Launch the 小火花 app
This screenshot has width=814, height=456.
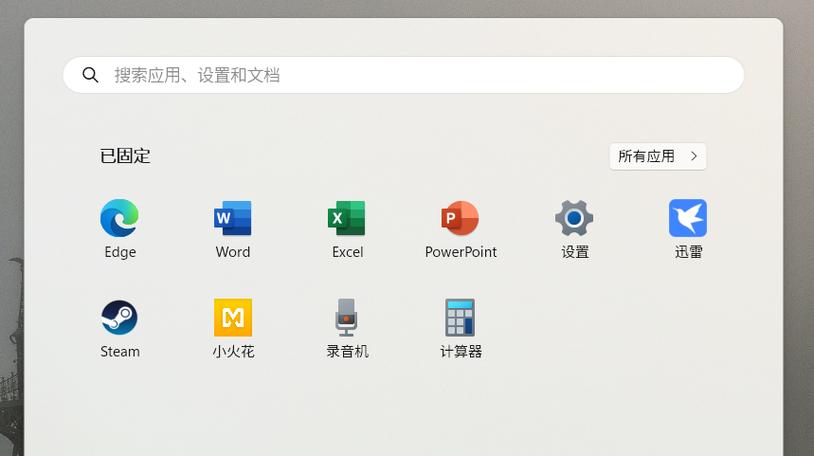coord(233,317)
